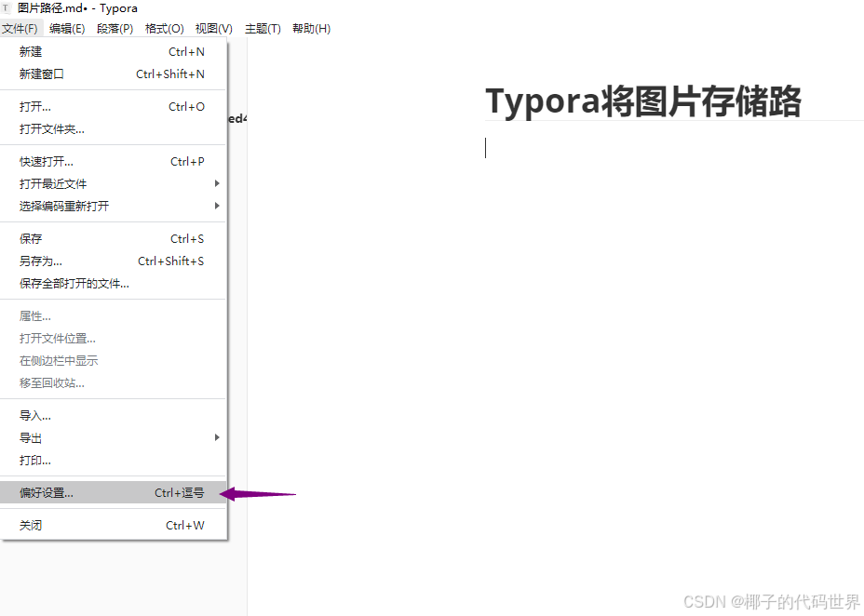Expand 选择编码重新打开 submenu
864x616 pixels.
click(x=113, y=206)
